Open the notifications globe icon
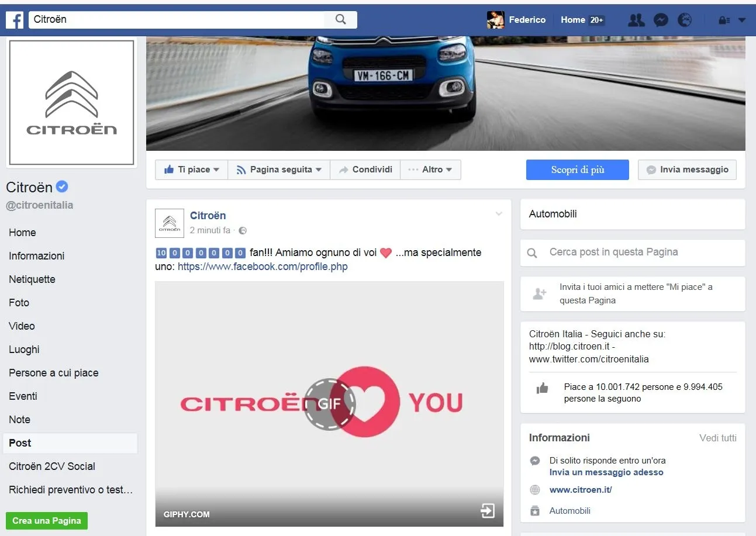The image size is (756, 536). tap(685, 20)
